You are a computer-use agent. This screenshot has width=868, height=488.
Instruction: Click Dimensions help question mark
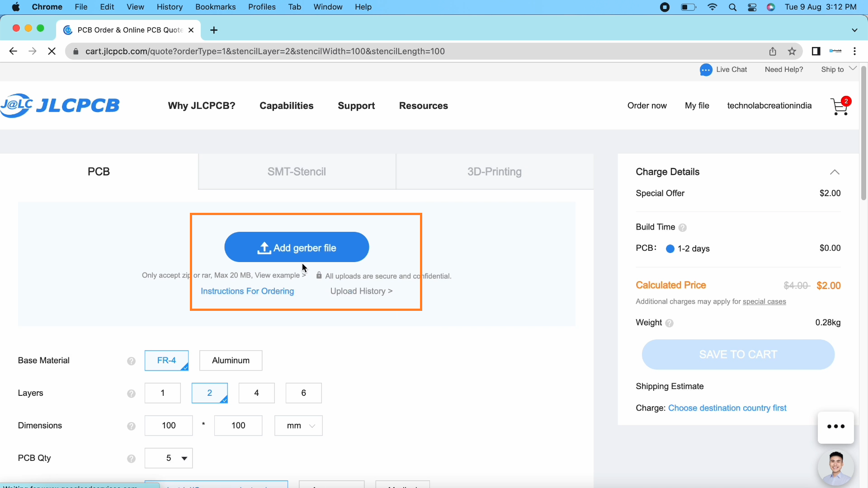[x=131, y=426]
